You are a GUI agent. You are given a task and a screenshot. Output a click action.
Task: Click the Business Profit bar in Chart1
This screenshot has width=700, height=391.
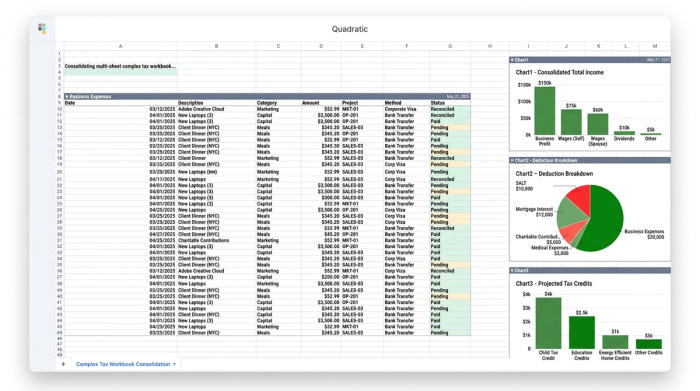pyautogui.click(x=545, y=111)
